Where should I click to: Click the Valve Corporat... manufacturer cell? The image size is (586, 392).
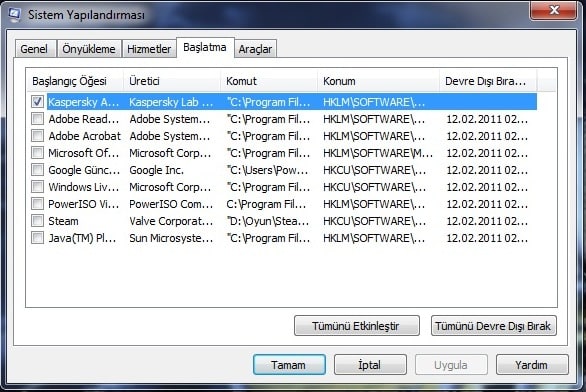(x=171, y=221)
